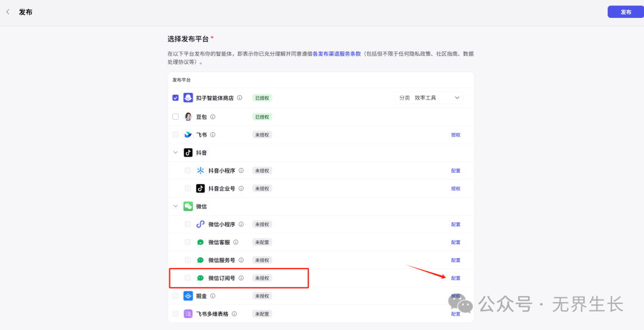This screenshot has width=644, height=330.
Task: Click the 微信订阅号 icon
Action: tap(200, 278)
